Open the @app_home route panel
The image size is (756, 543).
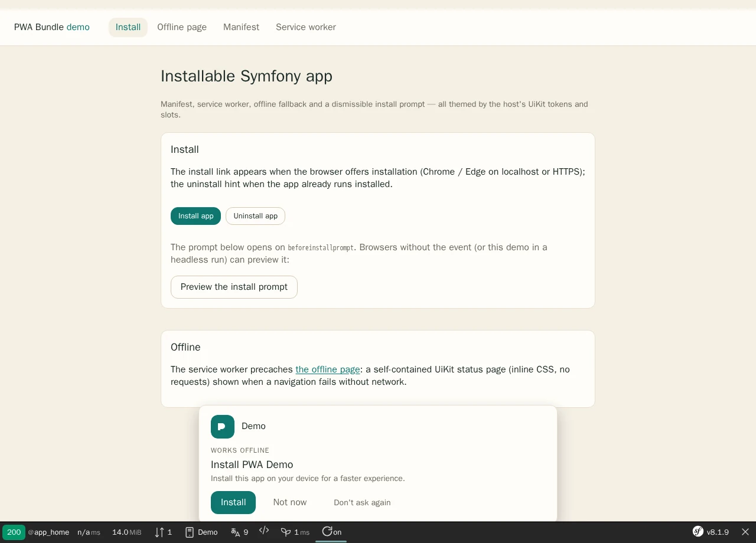[48, 532]
